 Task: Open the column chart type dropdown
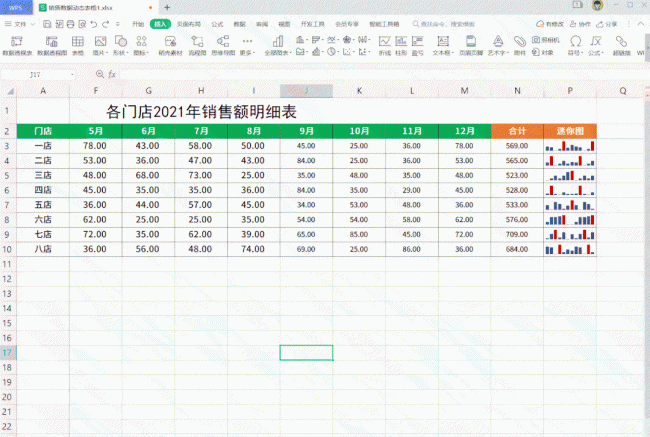[301, 40]
